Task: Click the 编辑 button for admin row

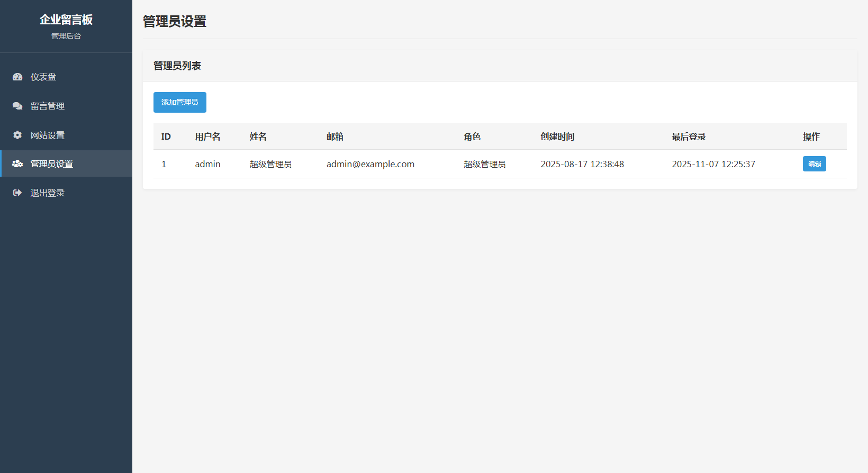Action: click(814, 164)
